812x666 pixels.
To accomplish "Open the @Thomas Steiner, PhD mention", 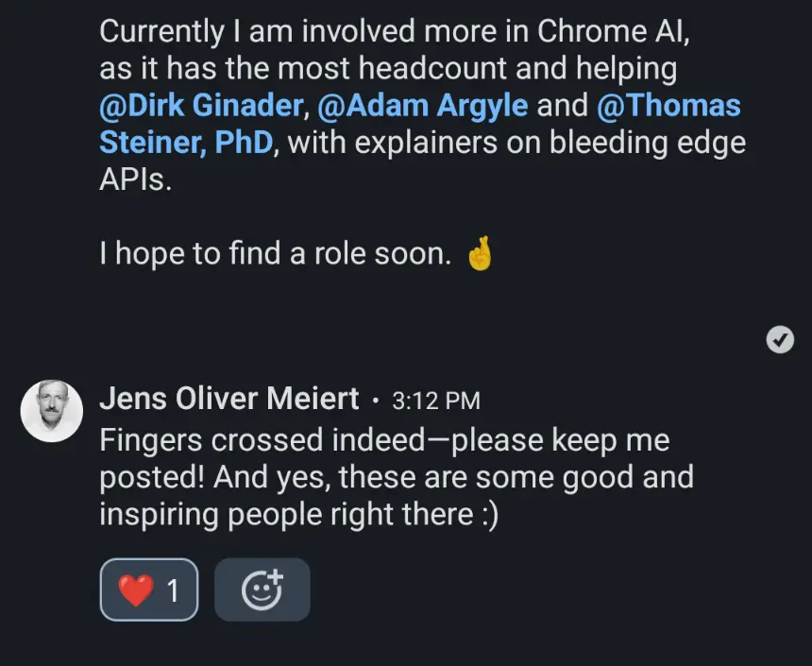I will pos(668,105).
